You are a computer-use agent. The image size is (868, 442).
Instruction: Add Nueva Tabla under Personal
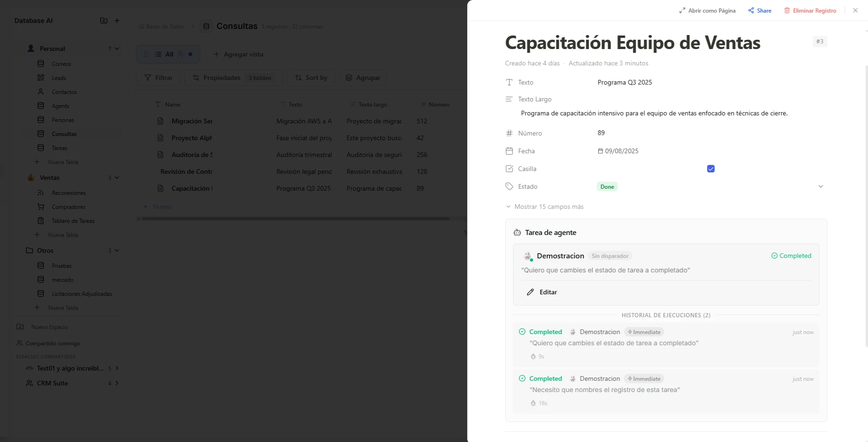[x=57, y=162]
